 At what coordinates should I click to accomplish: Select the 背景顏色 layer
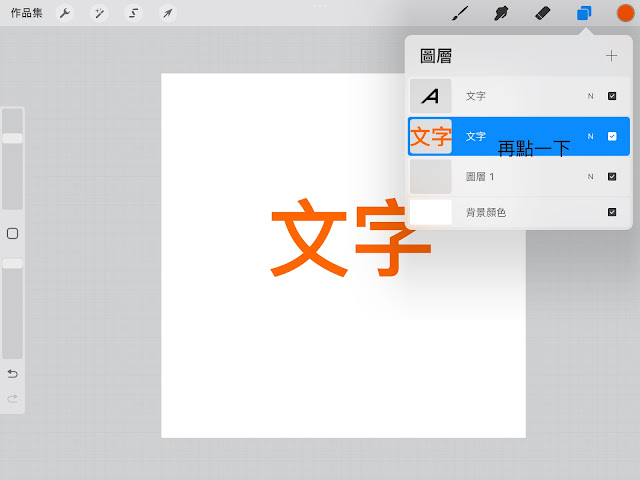[x=519, y=212]
